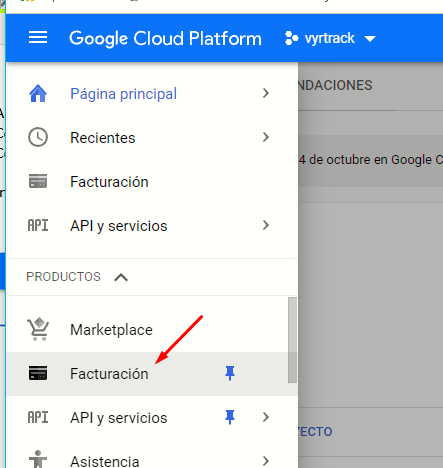443x468 pixels.
Task: Expand Página principal submenu arrow
Action: [266, 93]
